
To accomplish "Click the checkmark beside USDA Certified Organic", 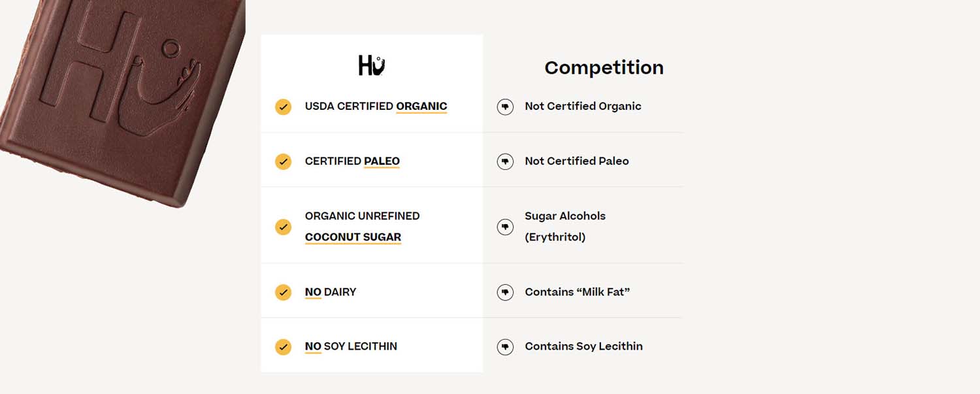I will tap(283, 107).
